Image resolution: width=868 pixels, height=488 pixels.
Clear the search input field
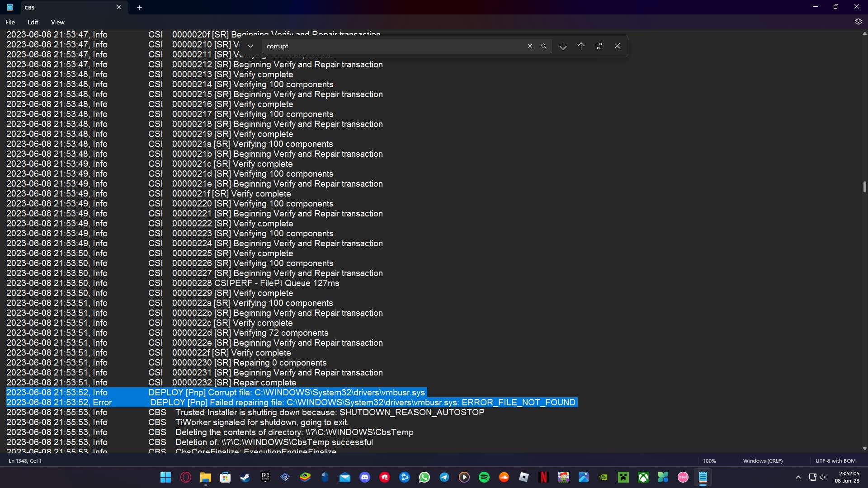click(529, 46)
